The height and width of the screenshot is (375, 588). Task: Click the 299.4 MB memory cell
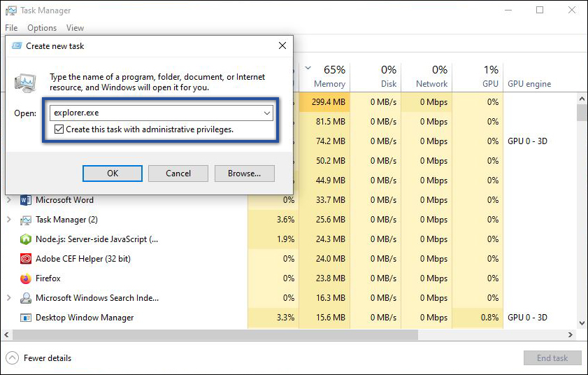324,102
